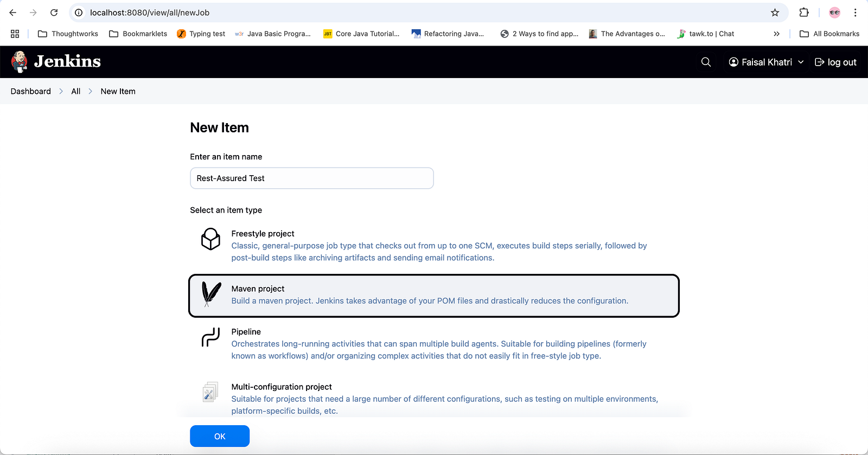
Task: Expand the chevron after Dashboard breadcrumb
Action: 61,91
